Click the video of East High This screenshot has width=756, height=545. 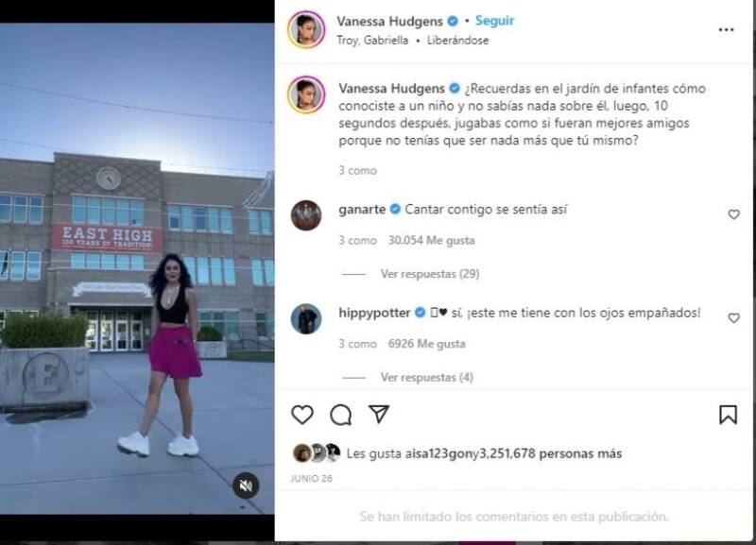(x=137, y=268)
